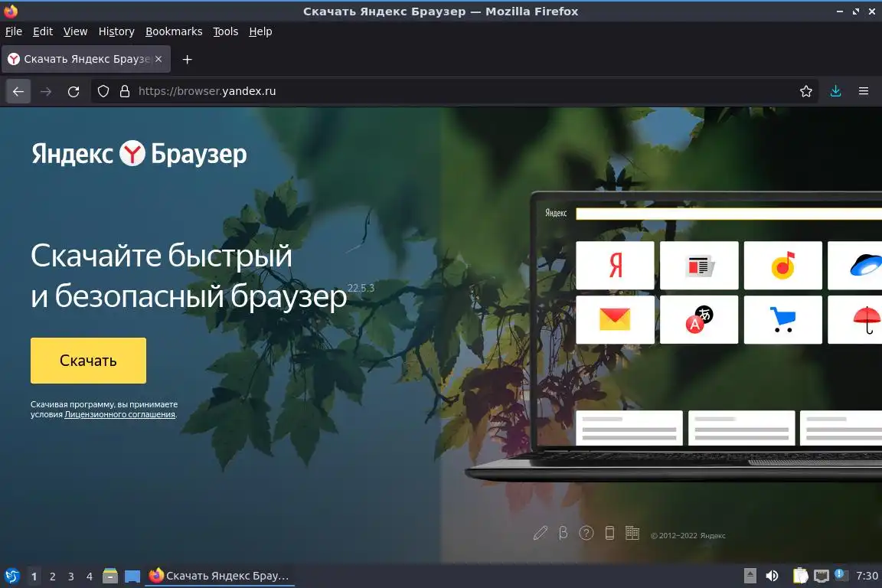The width and height of the screenshot is (882, 588).
Task: Click the Скачайте быстрый headline text
Action: pyautogui.click(x=162, y=256)
